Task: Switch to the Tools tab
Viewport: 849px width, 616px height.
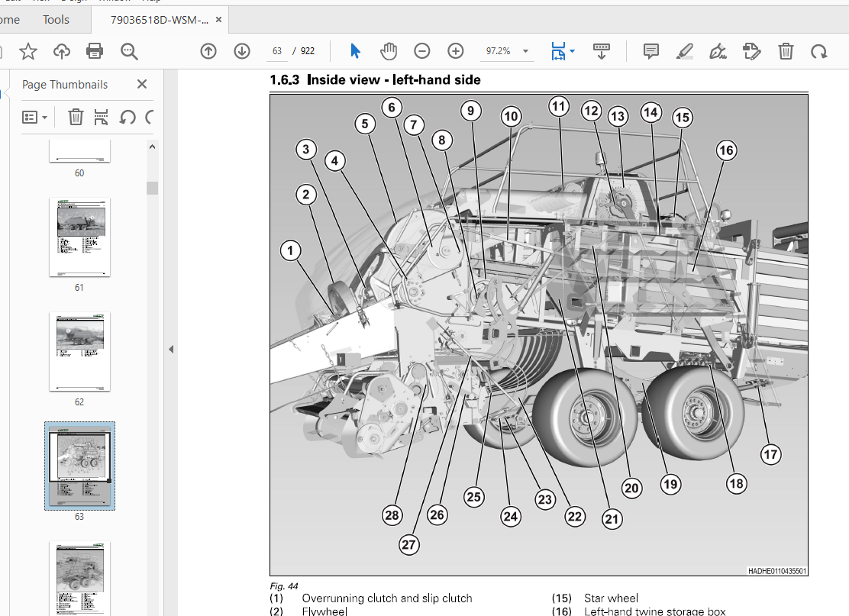Action: click(56, 20)
